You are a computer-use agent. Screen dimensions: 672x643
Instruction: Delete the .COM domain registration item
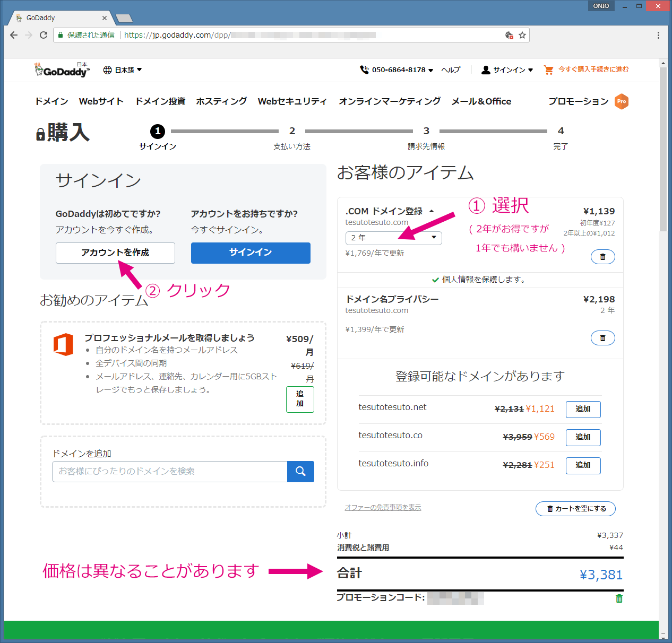click(602, 257)
